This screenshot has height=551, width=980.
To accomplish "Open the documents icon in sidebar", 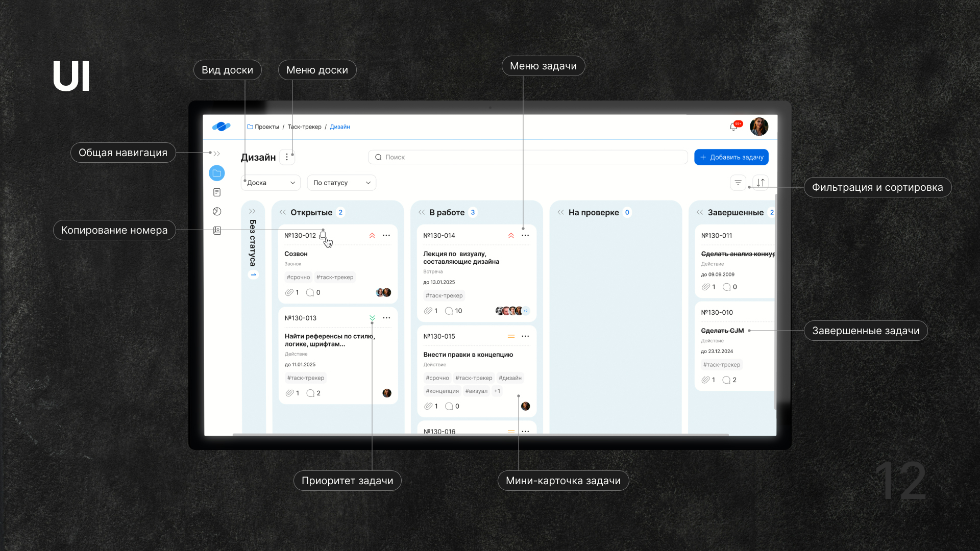I will [x=217, y=192].
